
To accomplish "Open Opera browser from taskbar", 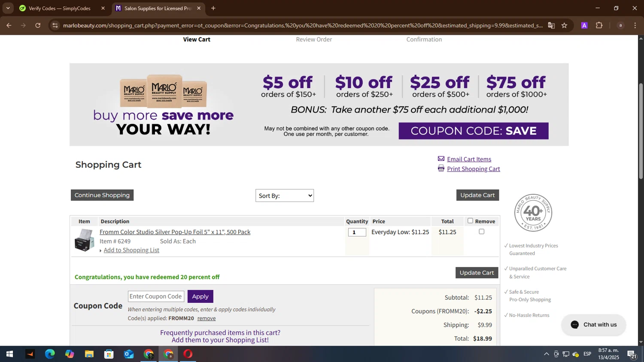I will 188,354.
